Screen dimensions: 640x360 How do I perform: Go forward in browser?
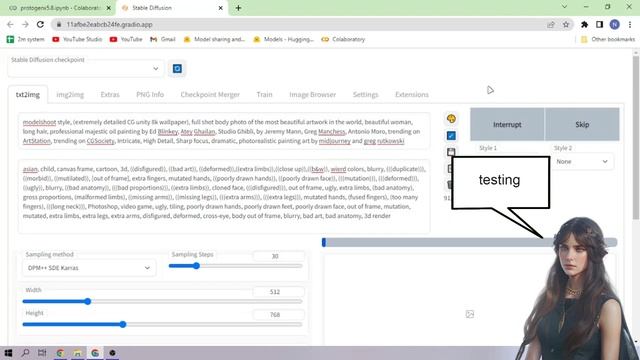tap(25, 24)
